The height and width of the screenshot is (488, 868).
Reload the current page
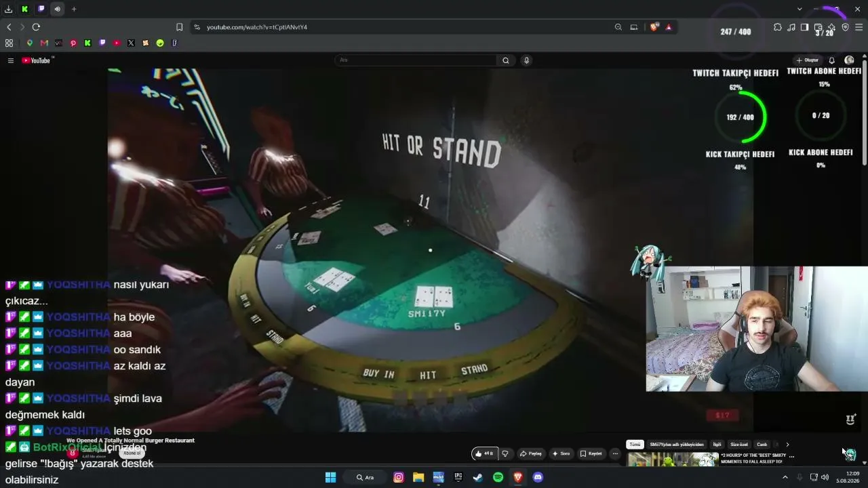[x=36, y=27]
